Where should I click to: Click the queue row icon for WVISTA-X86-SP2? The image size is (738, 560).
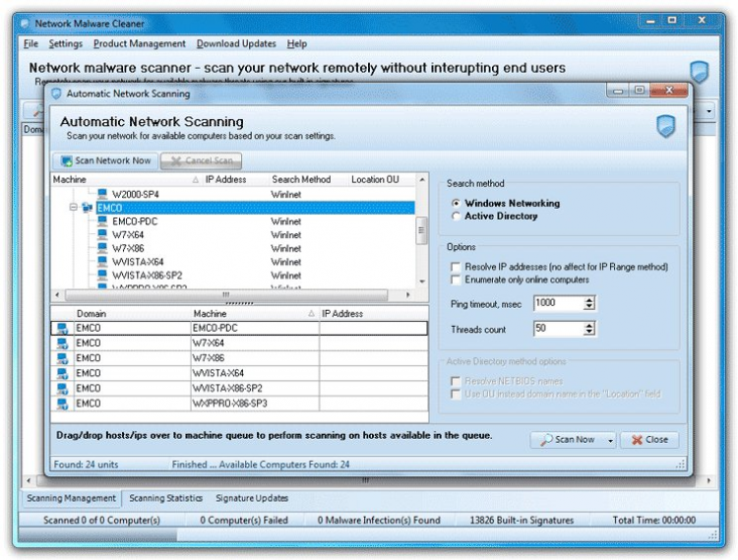pos(62,388)
